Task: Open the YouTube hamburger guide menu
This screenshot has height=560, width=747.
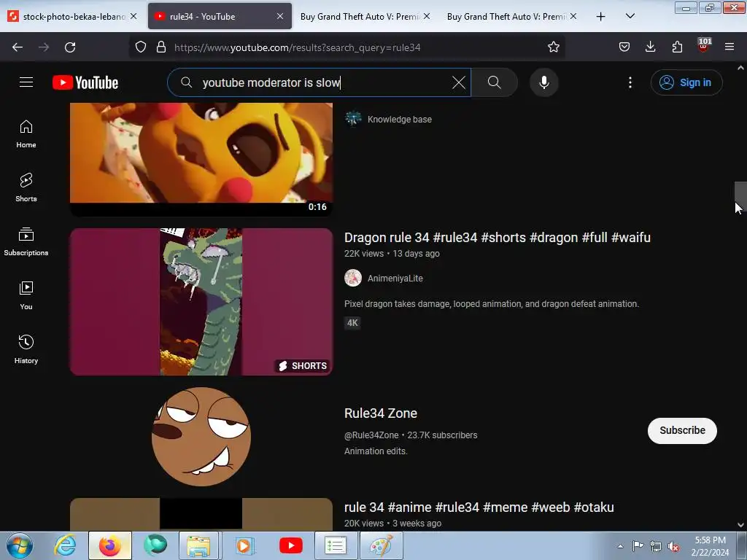Action: tap(26, 82)
